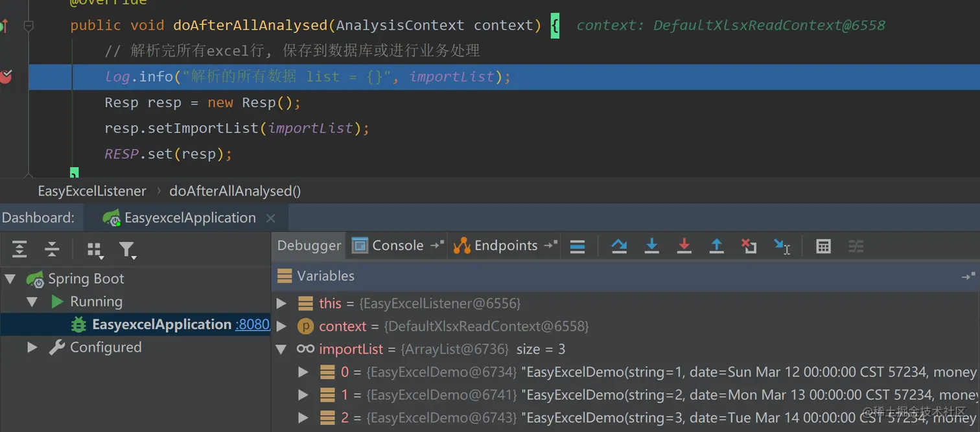
Task: Click debug bug icon beside EasyexcelApplication
Action: pyautogui.click(x=78, y=324)
